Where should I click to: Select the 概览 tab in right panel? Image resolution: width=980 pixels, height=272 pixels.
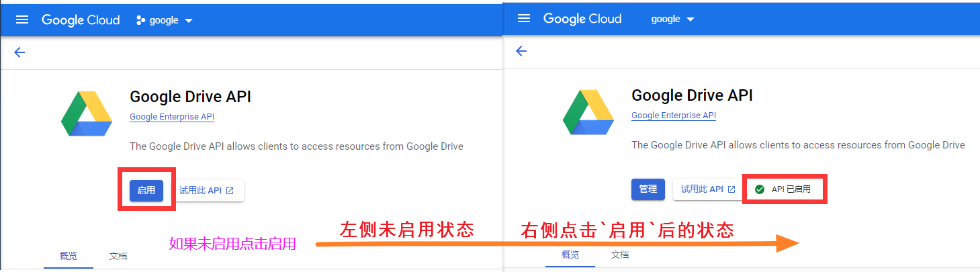pos(570,255)
